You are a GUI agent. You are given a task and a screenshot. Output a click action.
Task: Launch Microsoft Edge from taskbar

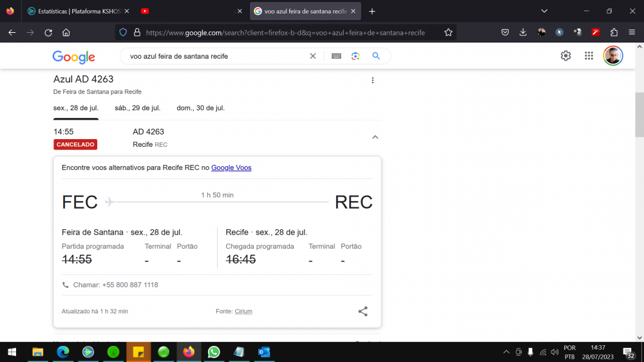pyautogui.click(x=63, y=352)
